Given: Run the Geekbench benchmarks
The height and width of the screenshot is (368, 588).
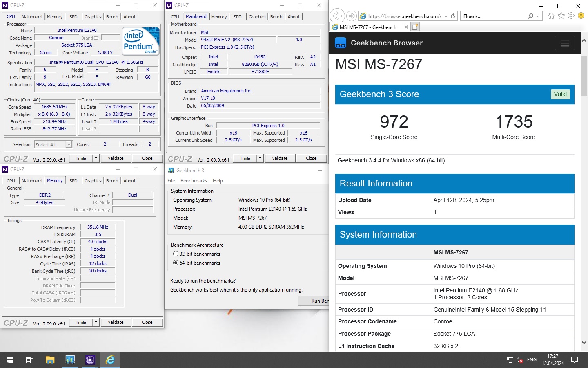Looking at the screenshot, I should click(314, 301).
